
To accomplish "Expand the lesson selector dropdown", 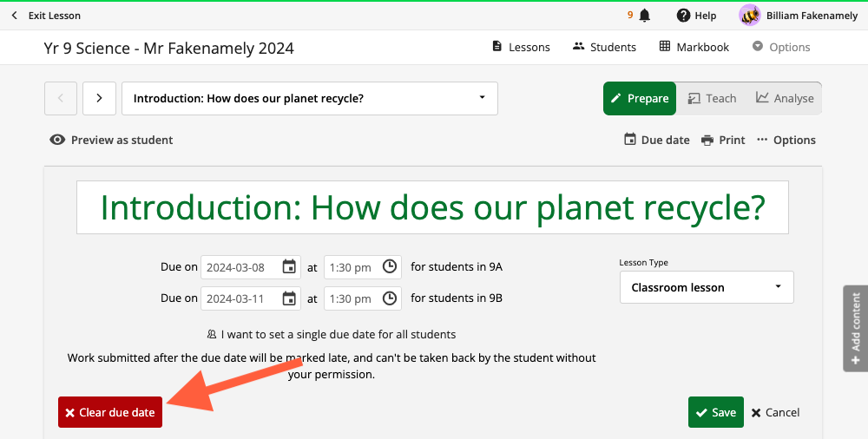I will click(310, 99).
